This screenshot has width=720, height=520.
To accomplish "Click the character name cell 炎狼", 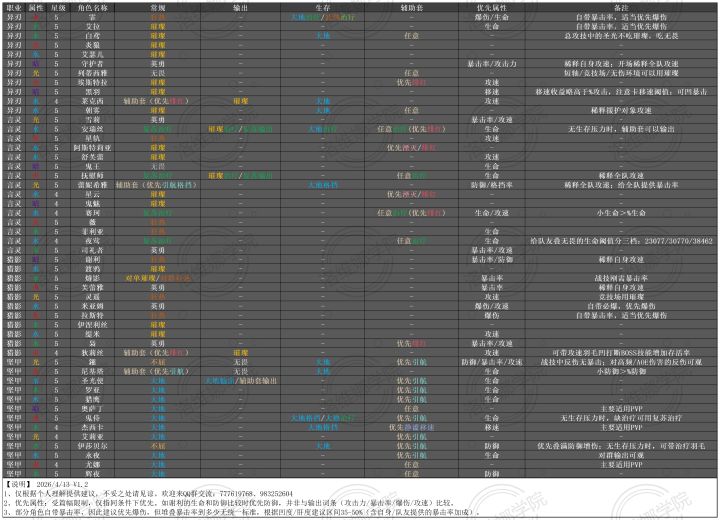I will click(92, 45).
